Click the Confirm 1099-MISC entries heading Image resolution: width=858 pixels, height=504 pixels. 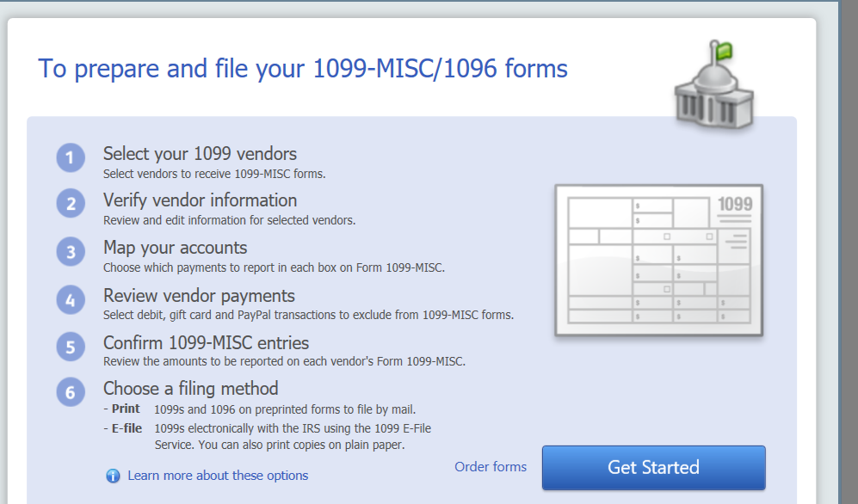coord(206,342)
